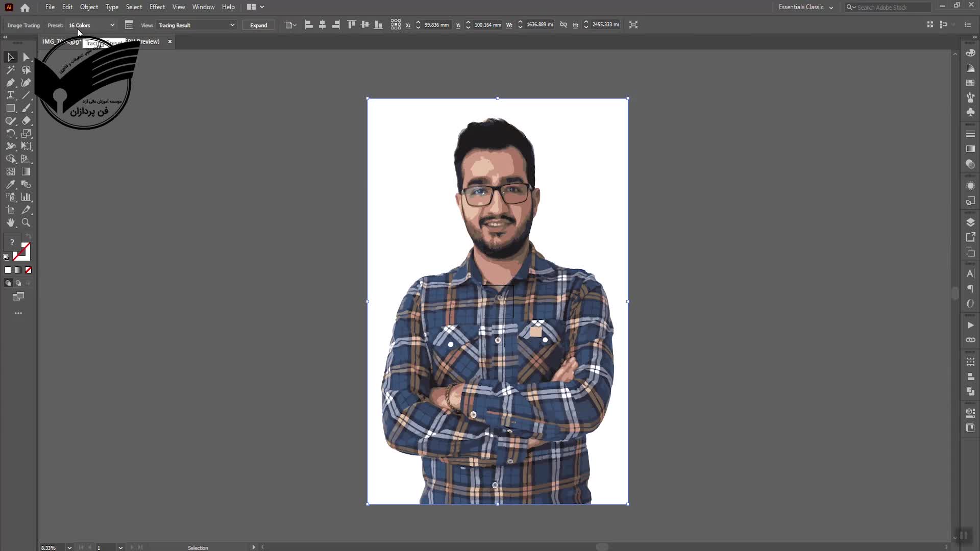Open the Layers panel icon
This screenshot has width=980, height=551.
pos(970,222)
